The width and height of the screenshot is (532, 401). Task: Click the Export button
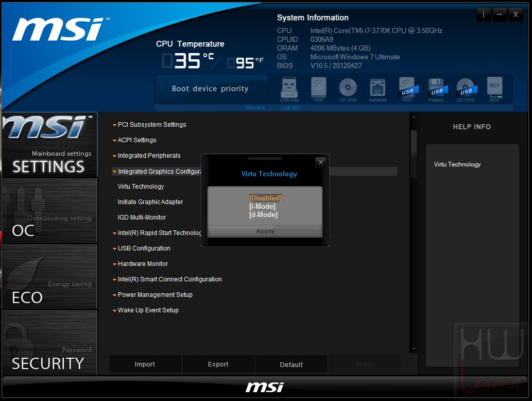[218, 364]
